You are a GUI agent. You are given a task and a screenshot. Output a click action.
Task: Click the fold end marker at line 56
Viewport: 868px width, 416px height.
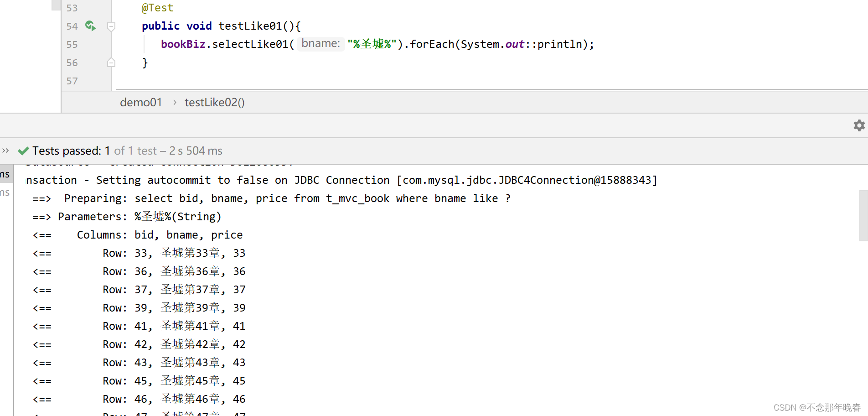[111, 62]
